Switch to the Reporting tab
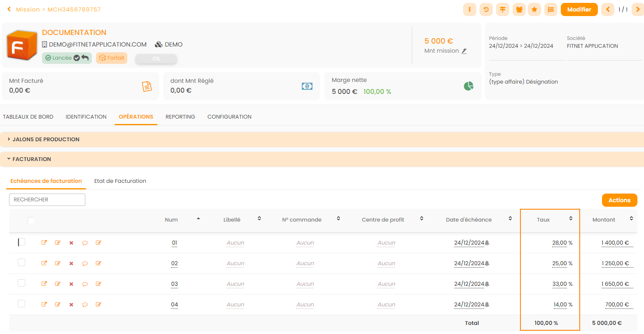Image resolution: width=644 pixels, height=334 pixels. tap(180, 117)
